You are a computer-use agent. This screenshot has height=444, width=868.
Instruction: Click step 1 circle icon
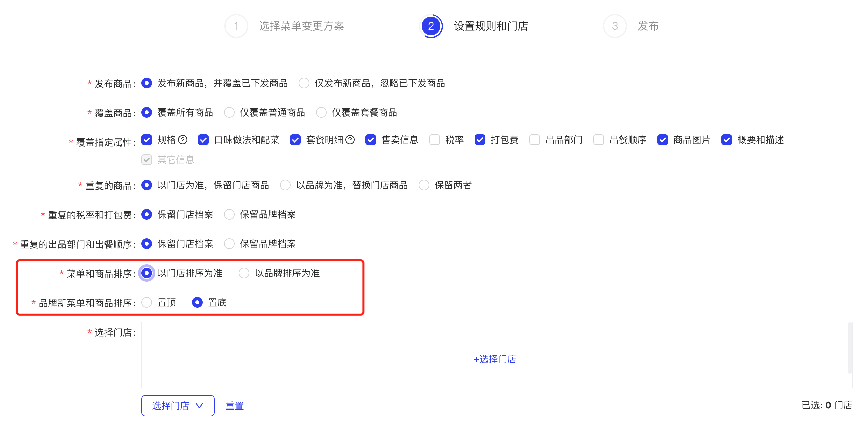[236, 26]
